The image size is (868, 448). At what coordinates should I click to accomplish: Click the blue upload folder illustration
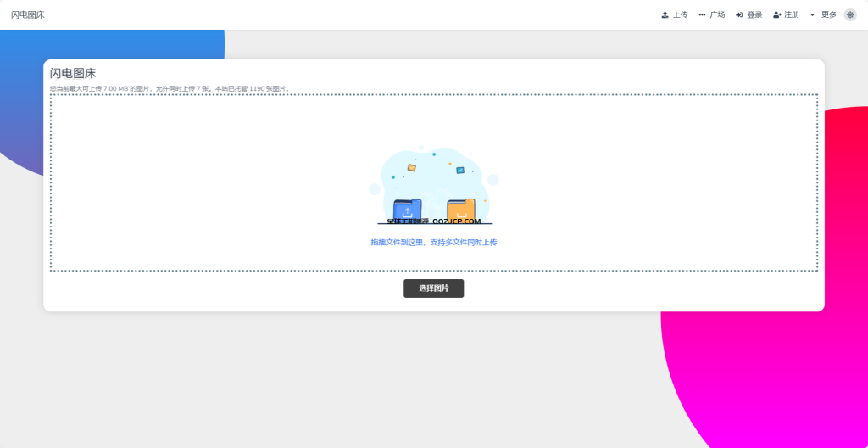click(x=407, y=210)
